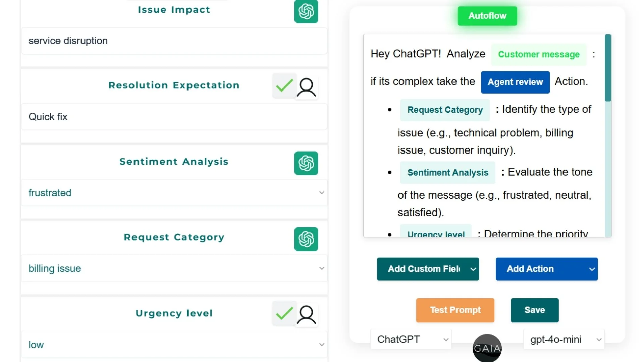Open the Add Custom Field menu

[428, 269]
